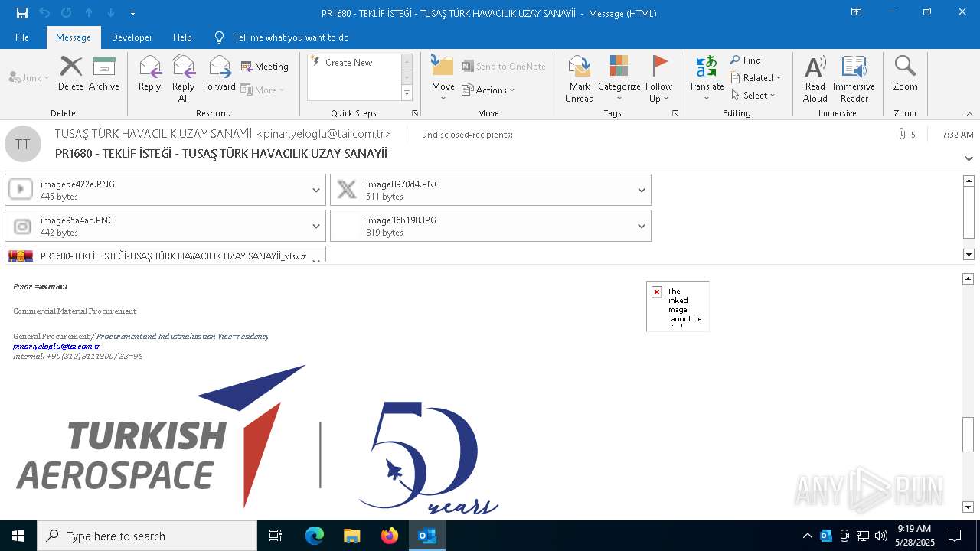
Task: Click Send to OneNote
Action: click(x=504, y=67)
